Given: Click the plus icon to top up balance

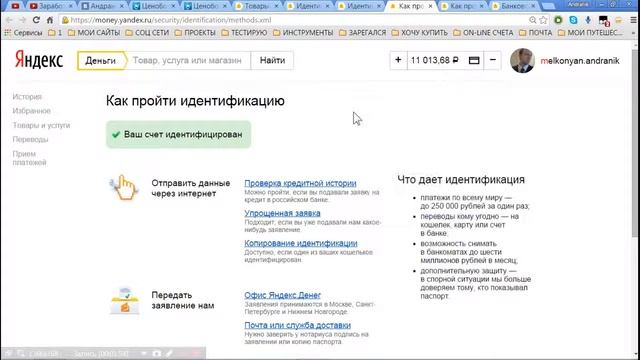Looking at the screenshot, I should (x=398, y=60).
